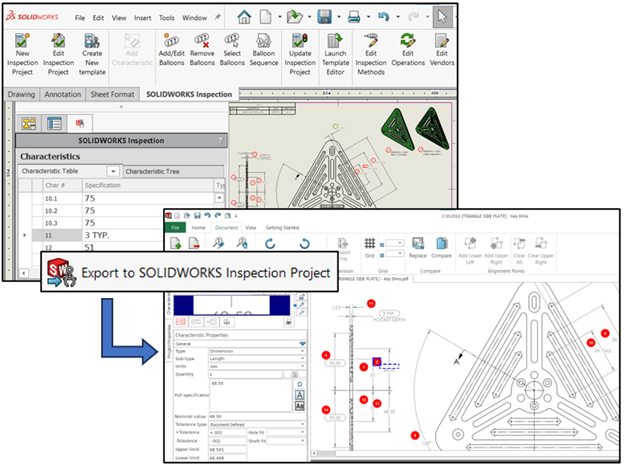Open a file using the Open folder icon
This screenshot has height=466, width=624.
294,17
